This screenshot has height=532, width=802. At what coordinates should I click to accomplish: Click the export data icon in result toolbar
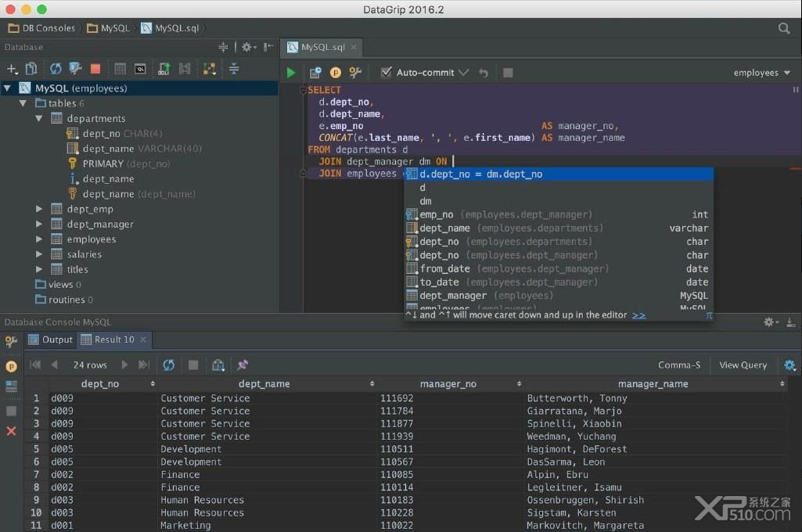coord(218,365)
